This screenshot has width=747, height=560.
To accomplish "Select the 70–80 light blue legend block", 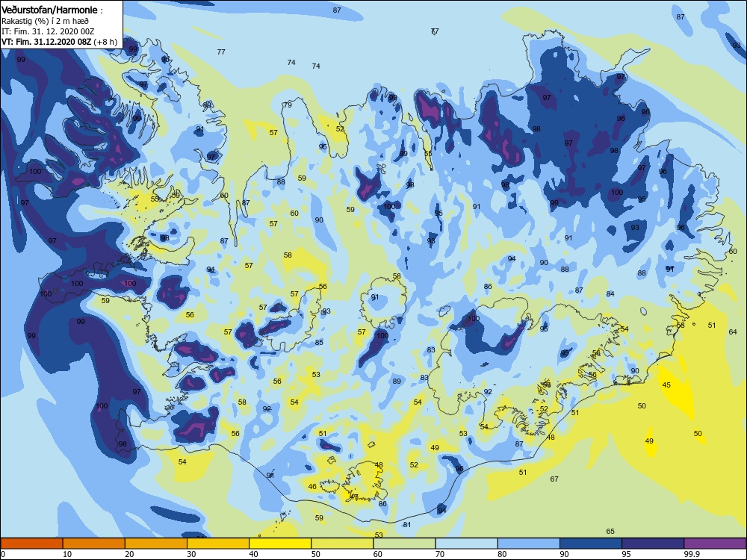I will click(466, 544).
